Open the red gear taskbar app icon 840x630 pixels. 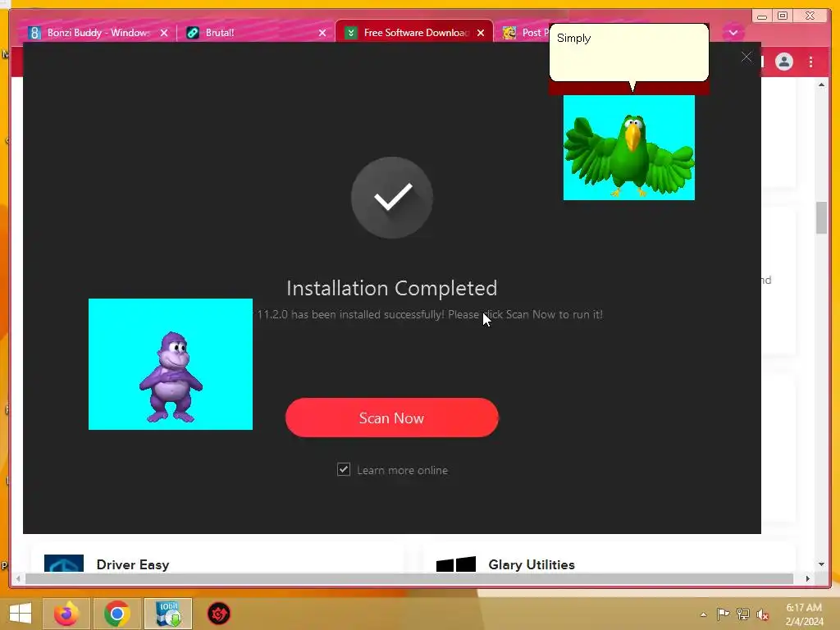(x=218, y=614)
